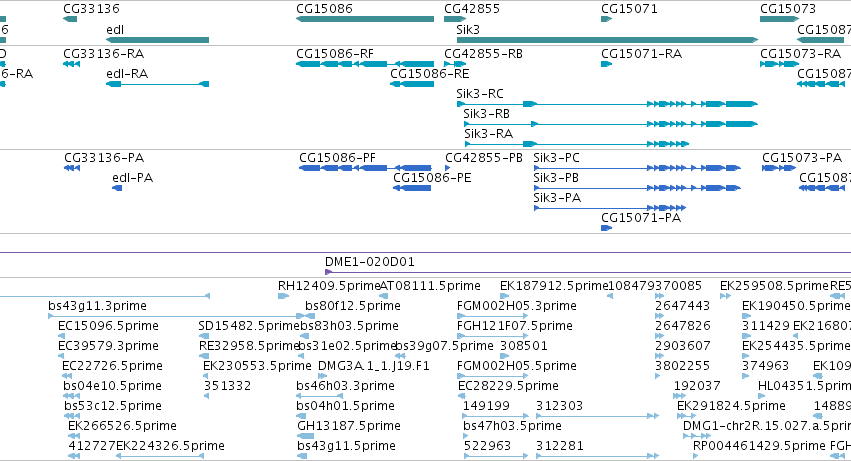Click protein label CG15086-PE
Screen dimensions: 851x461
pyautogui.click(x=432, y=178)
